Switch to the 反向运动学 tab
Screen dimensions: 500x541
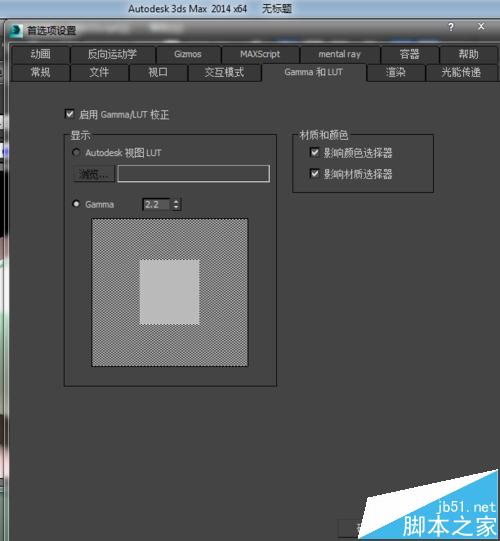[112, 54]
